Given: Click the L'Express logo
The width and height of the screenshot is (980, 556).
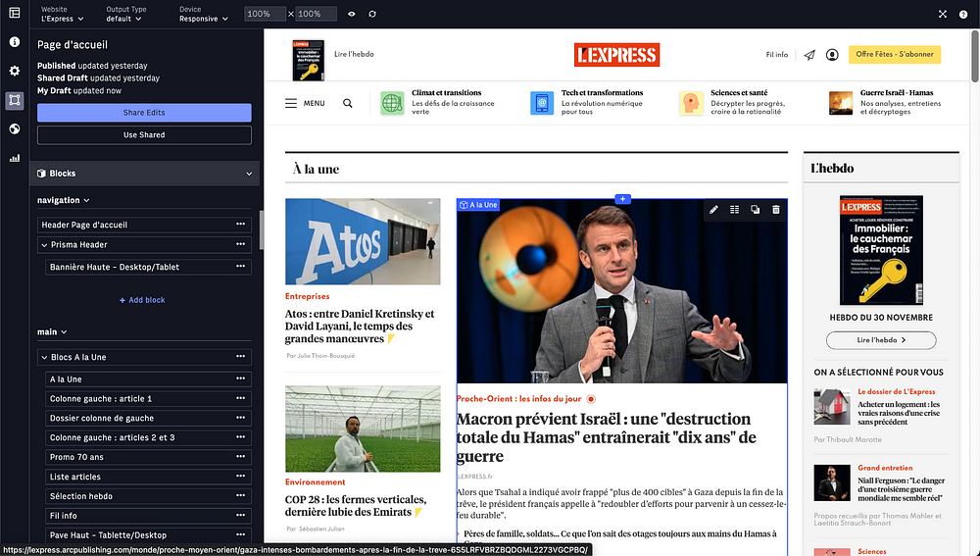Looking at the screenshot, I should 616,55.
